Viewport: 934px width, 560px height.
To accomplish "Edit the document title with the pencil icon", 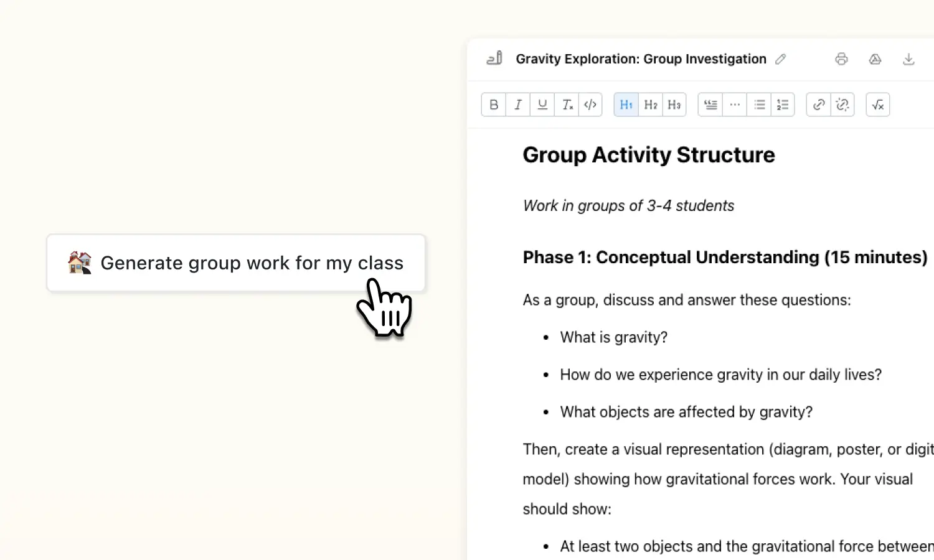I will 781,59.
